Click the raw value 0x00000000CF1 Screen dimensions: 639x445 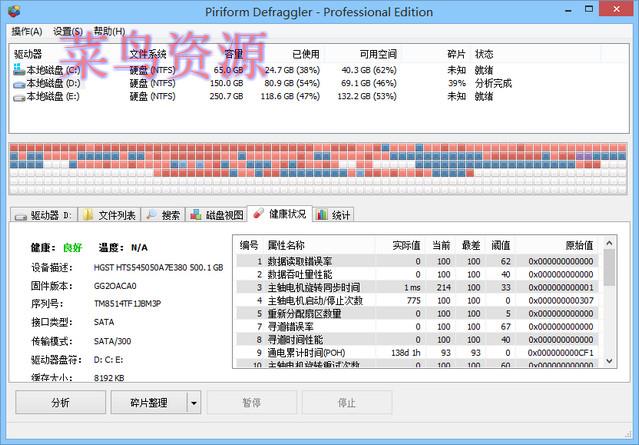[x=560, y=352]
